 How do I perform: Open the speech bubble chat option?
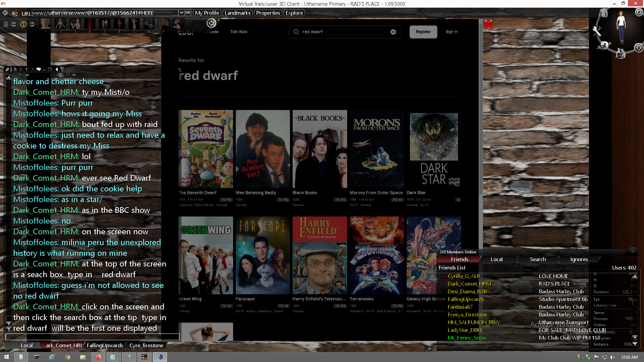coord(39,69)
